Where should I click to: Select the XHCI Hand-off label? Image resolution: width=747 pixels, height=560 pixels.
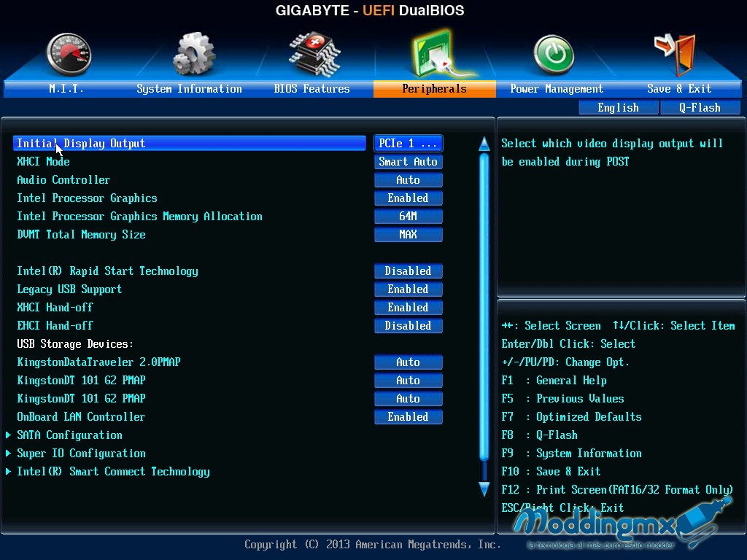click(55, 307)
